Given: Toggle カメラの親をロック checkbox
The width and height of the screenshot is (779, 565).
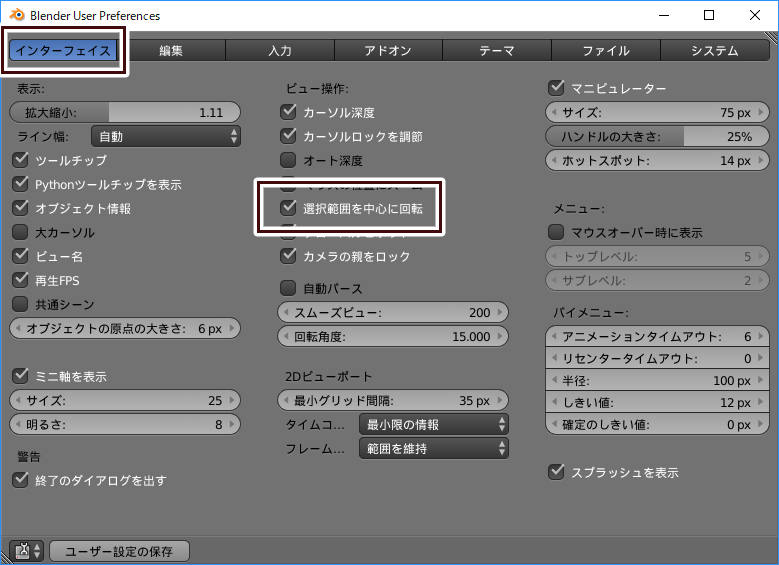Looking at the screenshot, I should 288,256.
